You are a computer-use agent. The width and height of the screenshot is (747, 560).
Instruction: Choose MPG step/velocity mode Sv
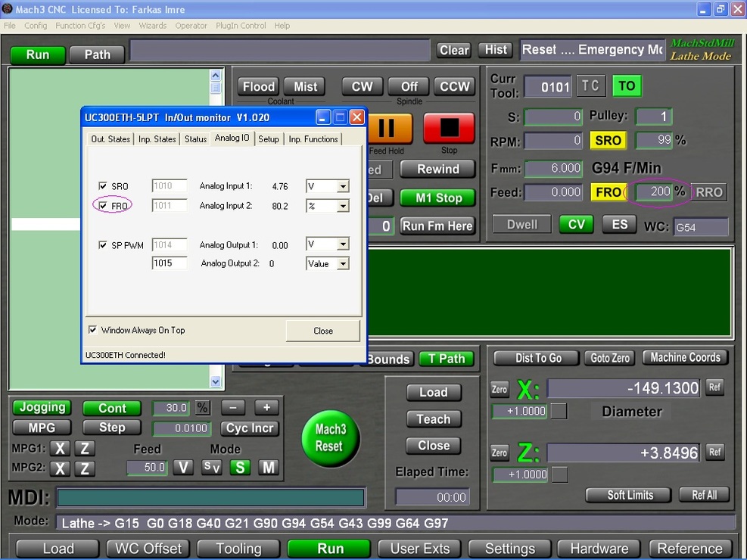211,468
